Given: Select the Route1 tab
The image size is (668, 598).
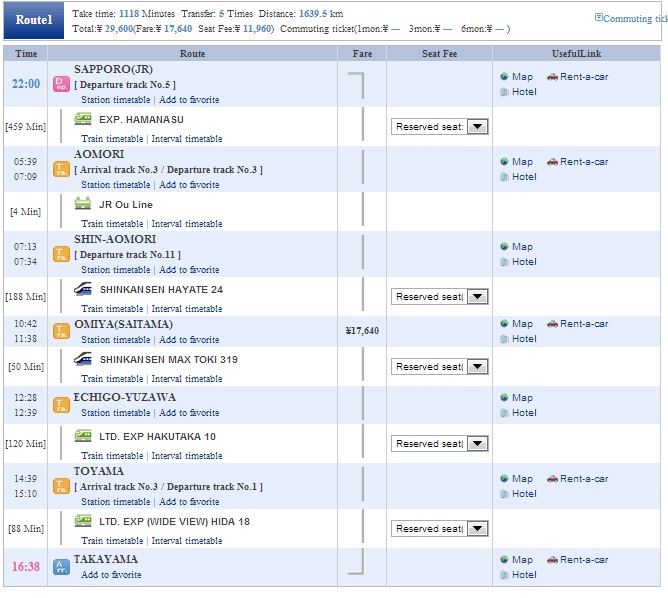Looking at the screenshot, I should click(34, 20).
